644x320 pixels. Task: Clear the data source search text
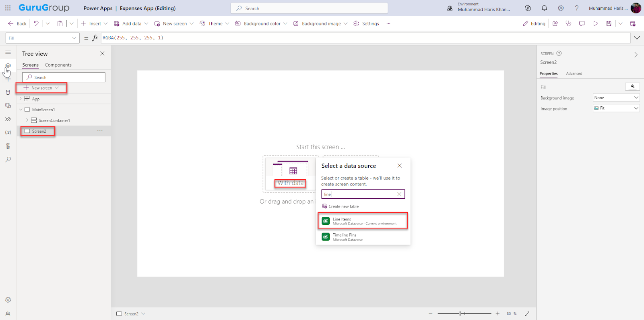399,194
